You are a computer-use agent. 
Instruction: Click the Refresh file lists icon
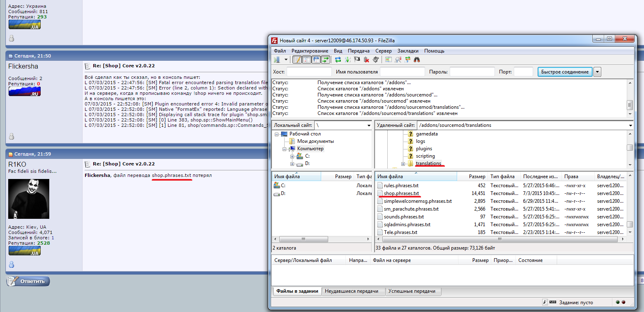pos(338,60)
